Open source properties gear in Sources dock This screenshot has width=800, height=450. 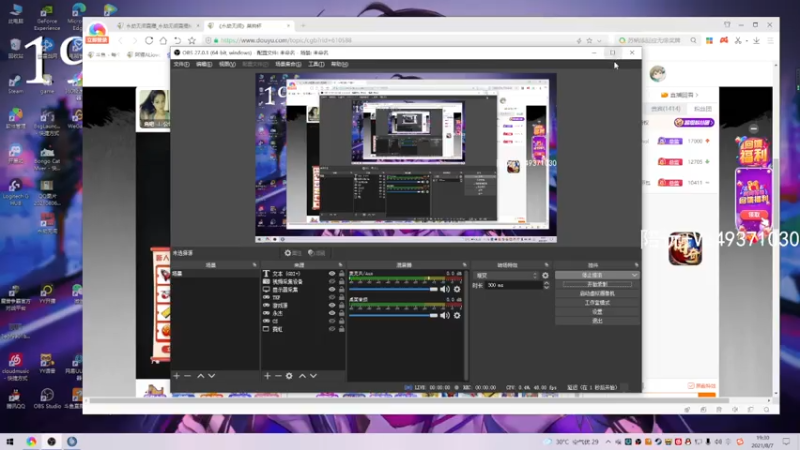289,376
